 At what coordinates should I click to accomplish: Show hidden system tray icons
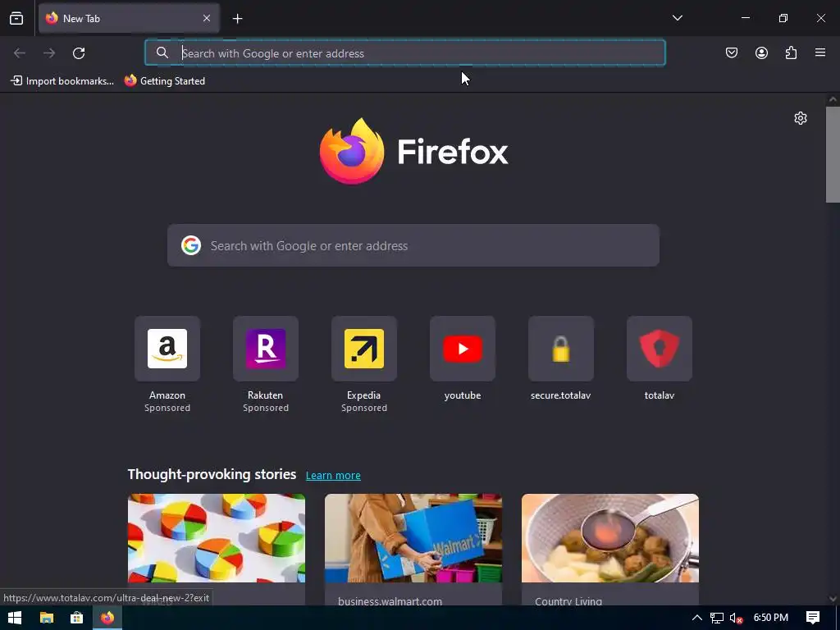pyautogui.click(x=697, y=618)
